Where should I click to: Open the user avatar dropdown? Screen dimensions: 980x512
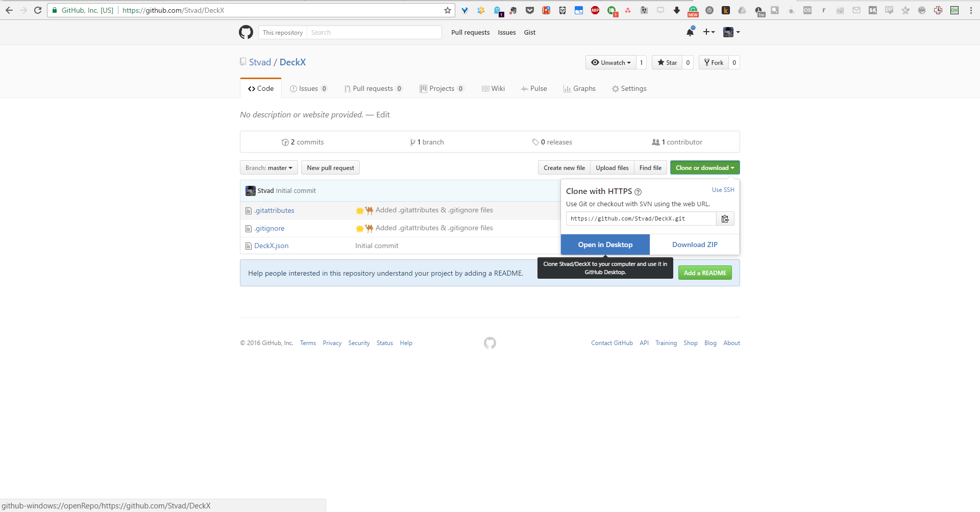tap(731, 32)
